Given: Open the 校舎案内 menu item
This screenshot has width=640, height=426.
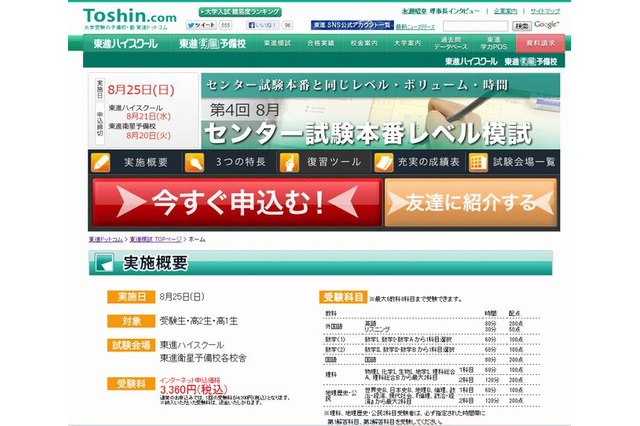Looking at the screenshot, I should coord(364,43).
